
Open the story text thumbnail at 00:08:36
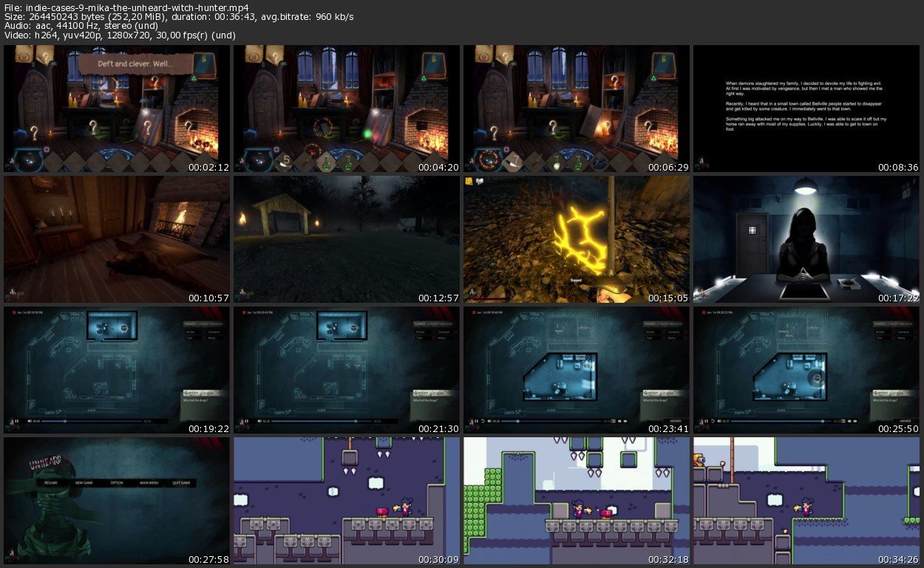[808, 109]
